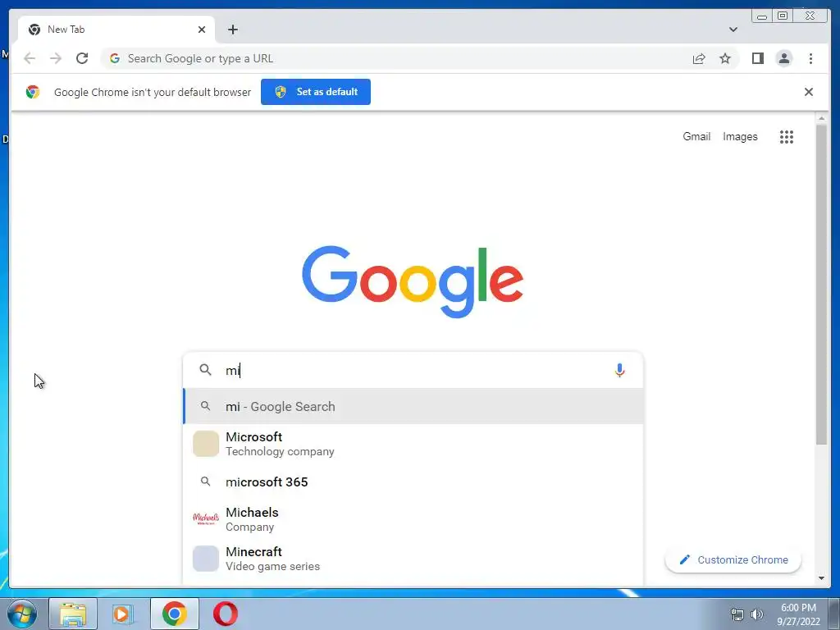Viewport: 840px width, 630px height.
Task: Open the profile avatar menu
Action: coord(783,58)
